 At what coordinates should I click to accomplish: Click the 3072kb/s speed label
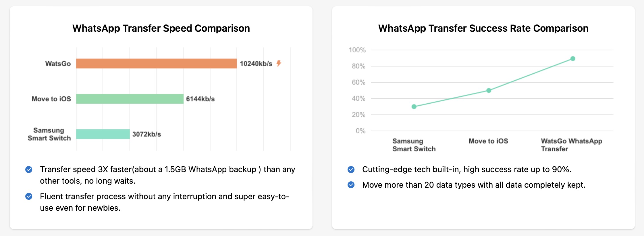pyautogui.click(x=146, y=134)
